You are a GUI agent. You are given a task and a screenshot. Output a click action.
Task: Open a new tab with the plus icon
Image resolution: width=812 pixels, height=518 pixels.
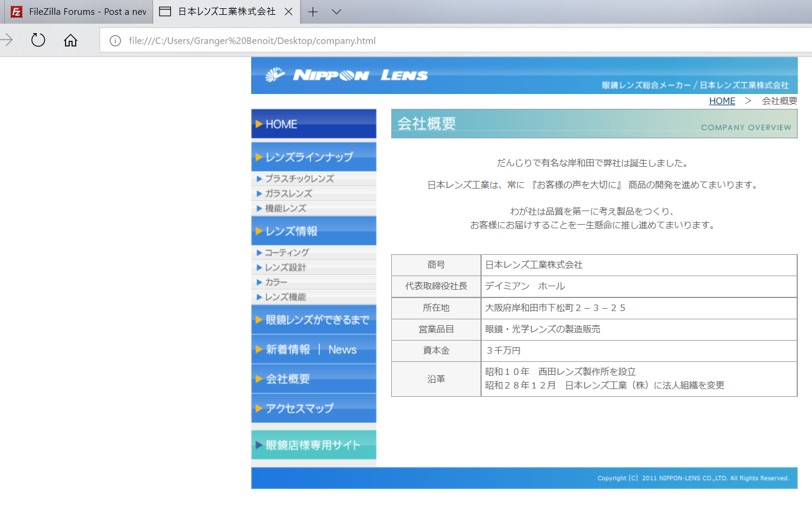tap(313, 11)
